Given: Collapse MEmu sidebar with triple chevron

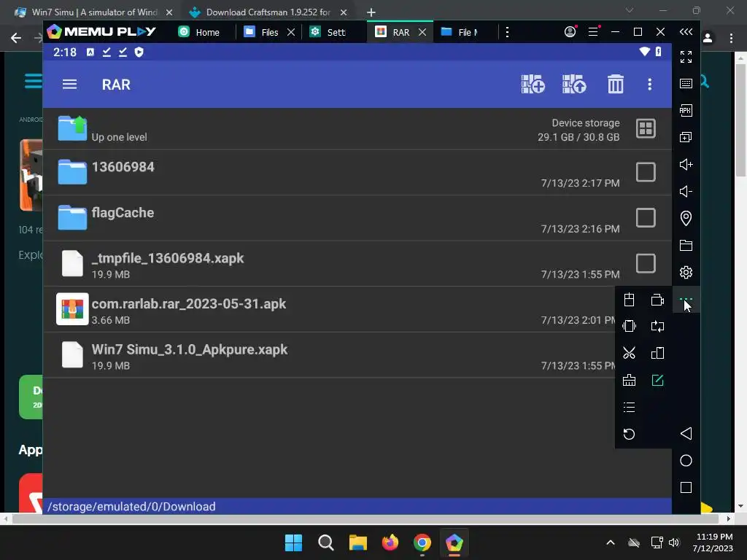Looking at the screenshot, I should pos(686,32).
